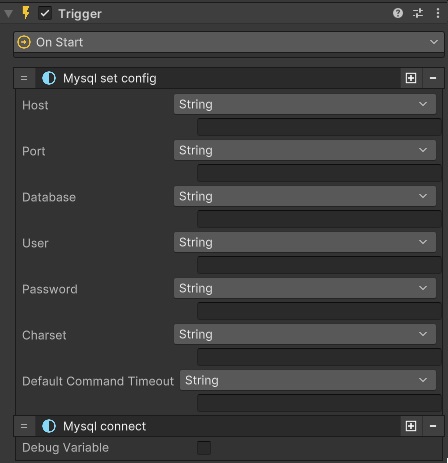Toggle the Mysql connect instruction header
This screenshot has width=448, height=463.
(x=217, y=426)
